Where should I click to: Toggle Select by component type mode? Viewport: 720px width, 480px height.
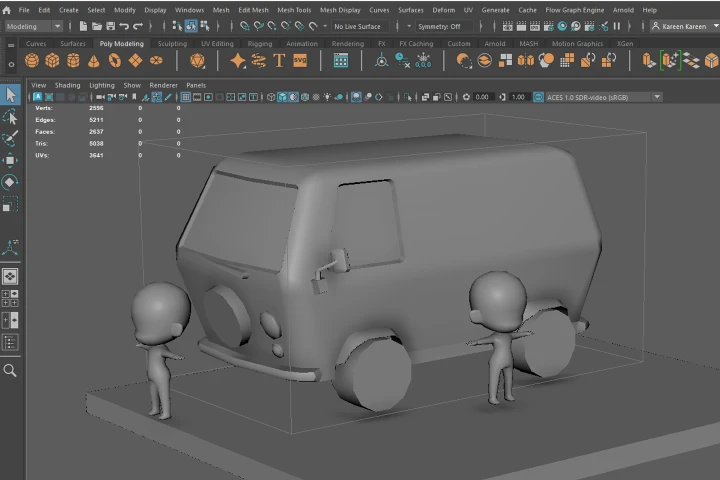[x=205, y=26]
